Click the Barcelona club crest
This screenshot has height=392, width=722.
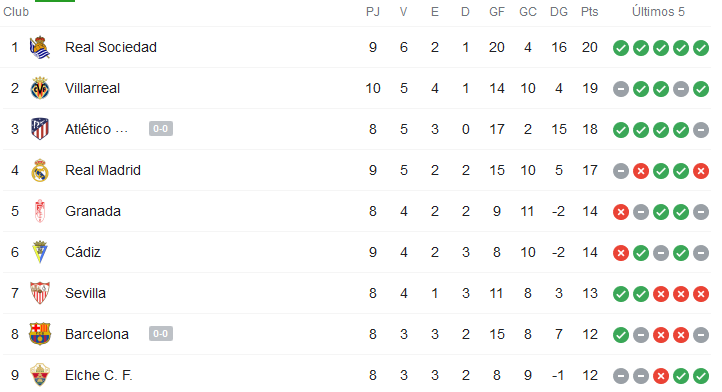pos(40,334)
